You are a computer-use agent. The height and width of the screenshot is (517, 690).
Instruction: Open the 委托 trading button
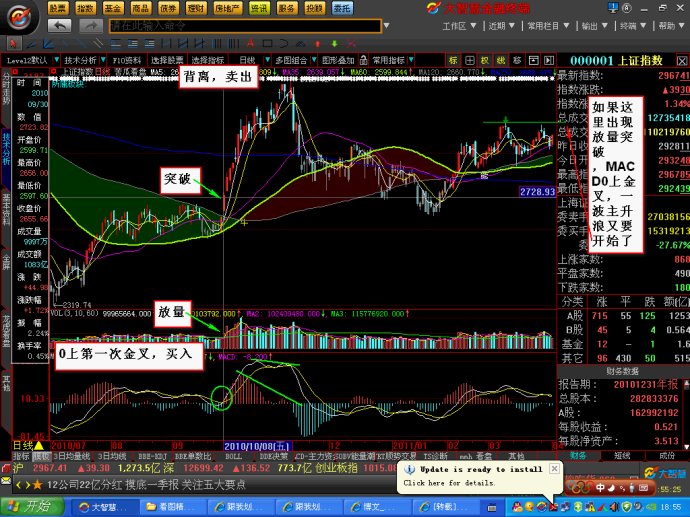(x=343, y=8)
